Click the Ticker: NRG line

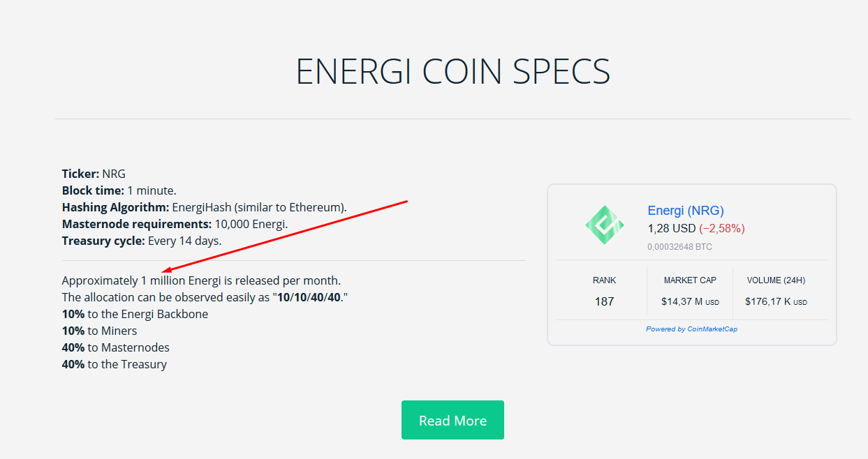click(x=94, y=174)
